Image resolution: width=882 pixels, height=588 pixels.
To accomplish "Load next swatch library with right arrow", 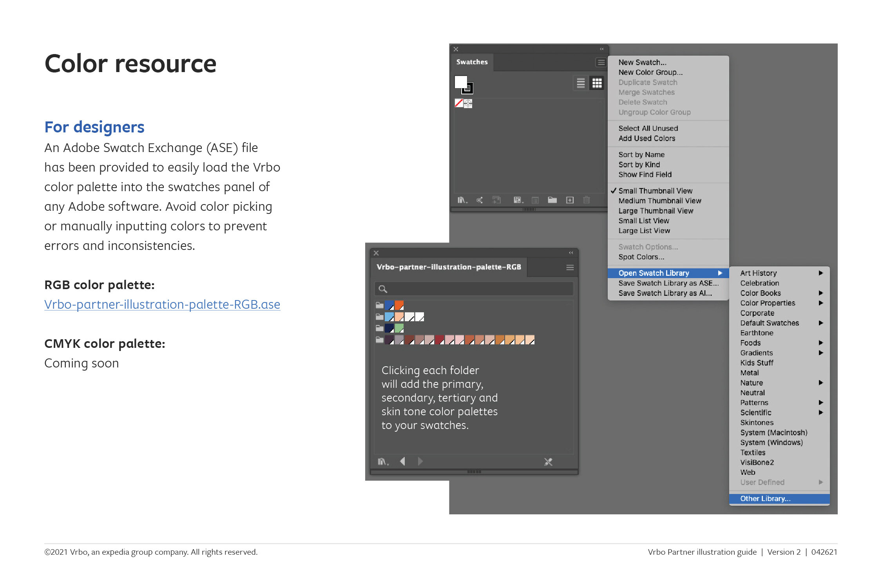I will coord(420,461).
